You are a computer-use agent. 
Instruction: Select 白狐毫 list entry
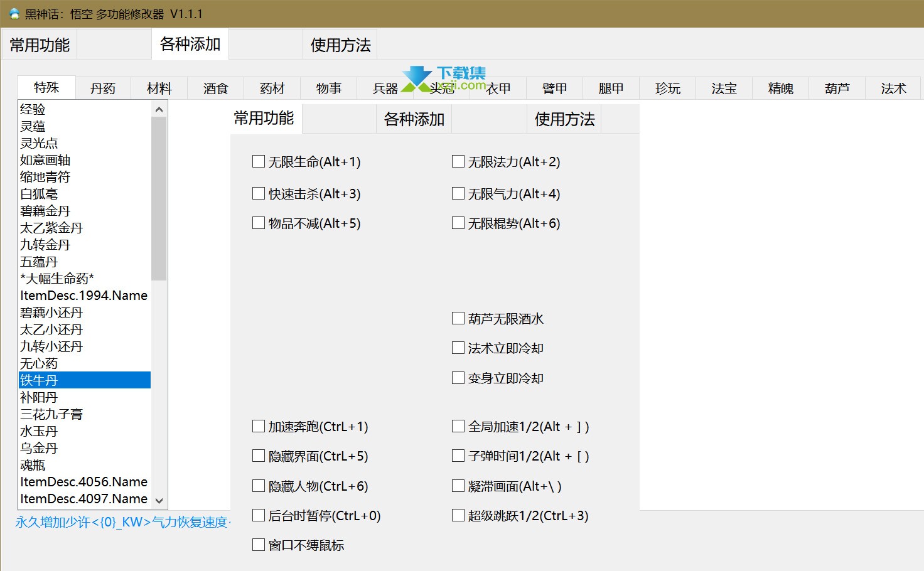(x=85, y=194)
